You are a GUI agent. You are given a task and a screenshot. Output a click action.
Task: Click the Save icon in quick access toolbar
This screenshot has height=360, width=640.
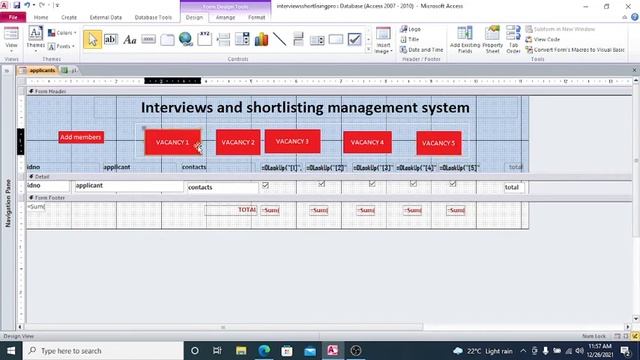[17, 5]
